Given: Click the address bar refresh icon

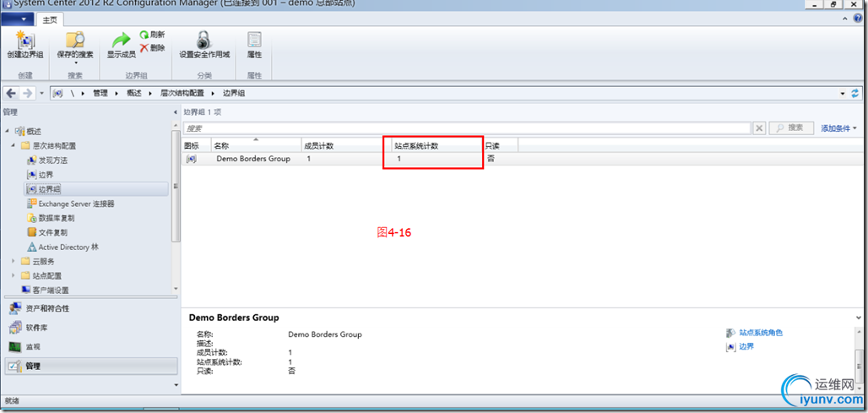Looking at the screenshot, I should click(x=856, y=94).
